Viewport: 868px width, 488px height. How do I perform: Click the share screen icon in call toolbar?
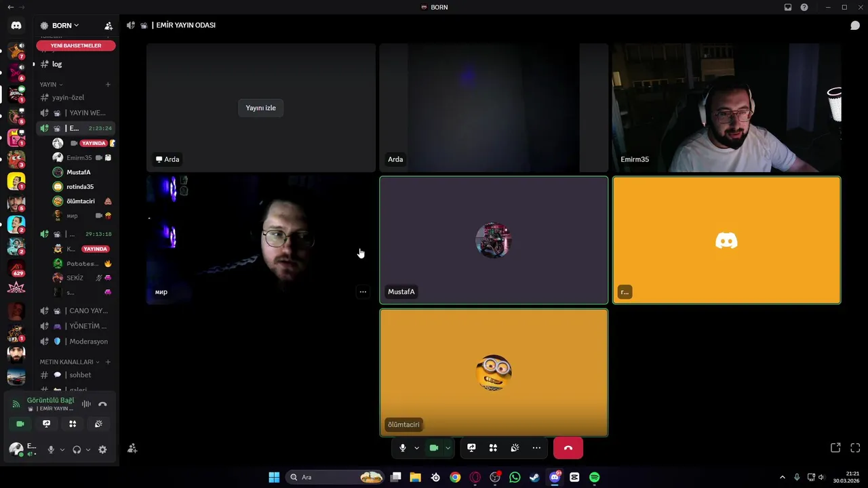click(x=471, y=448)
